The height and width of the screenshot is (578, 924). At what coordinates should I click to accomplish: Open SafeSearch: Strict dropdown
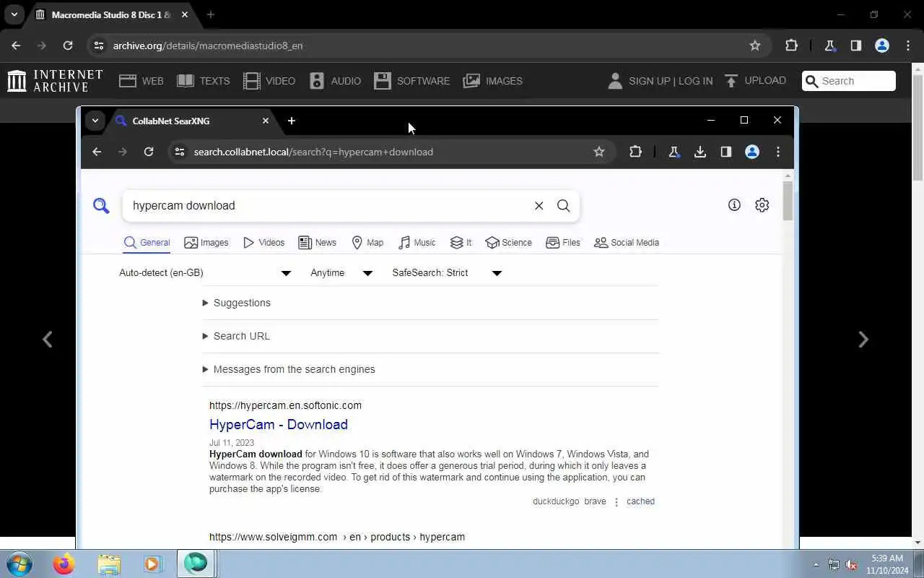pyautogui.click(x=447, y=273)
